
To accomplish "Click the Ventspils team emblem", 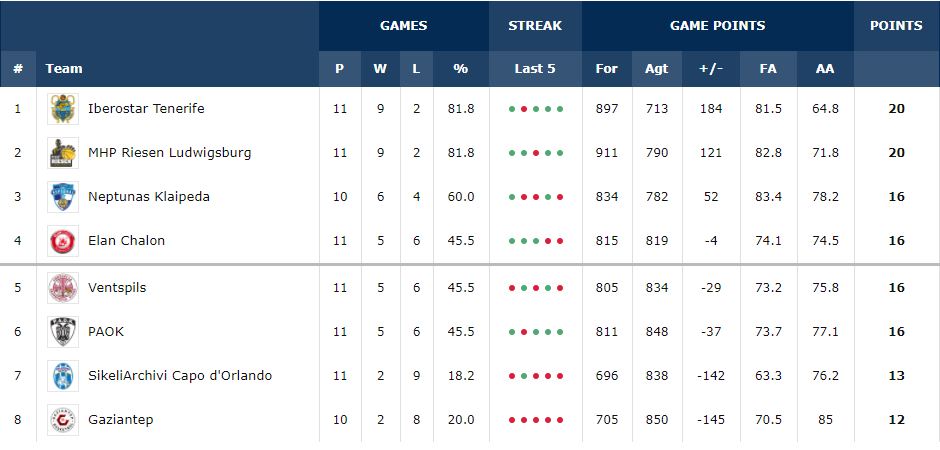I will click(63, 288).
